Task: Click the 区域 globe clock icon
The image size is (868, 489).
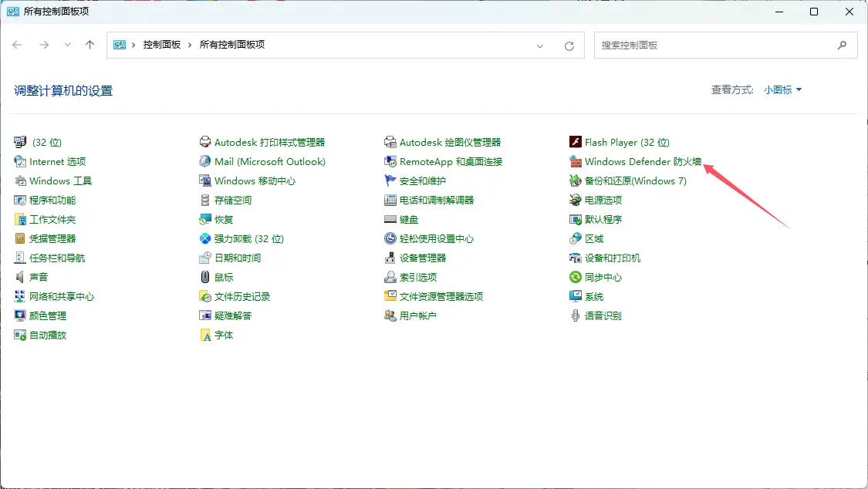Action: [575, 238]
